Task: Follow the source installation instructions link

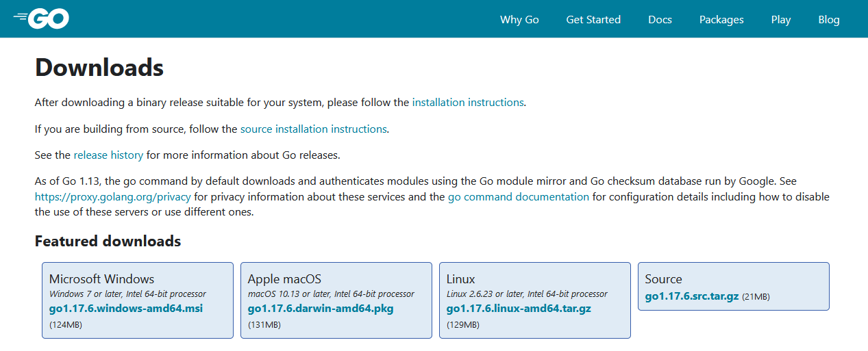Action: [x=313, y=129]
